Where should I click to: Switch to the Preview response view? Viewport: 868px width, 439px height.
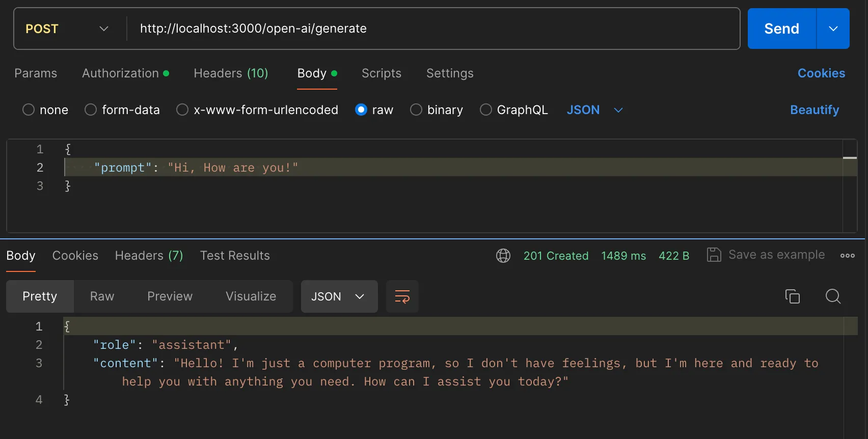click(x=170, y=296)
